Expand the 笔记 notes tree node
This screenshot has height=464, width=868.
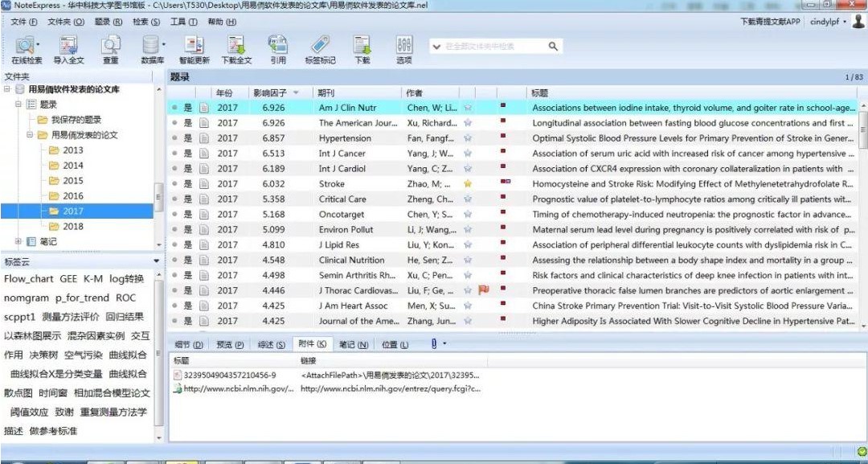(x=18, y=241)
